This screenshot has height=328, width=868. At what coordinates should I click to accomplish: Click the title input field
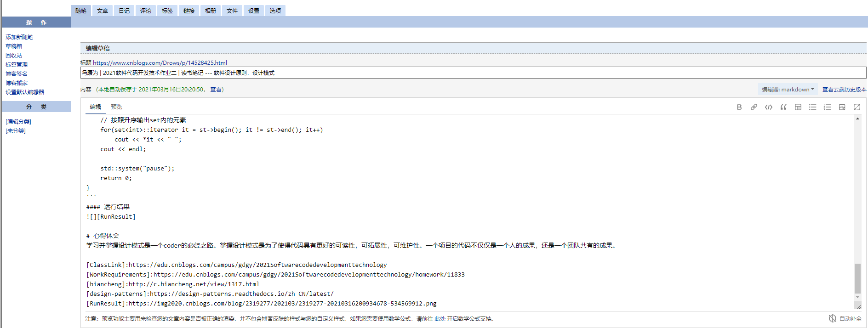click(473, 73)
